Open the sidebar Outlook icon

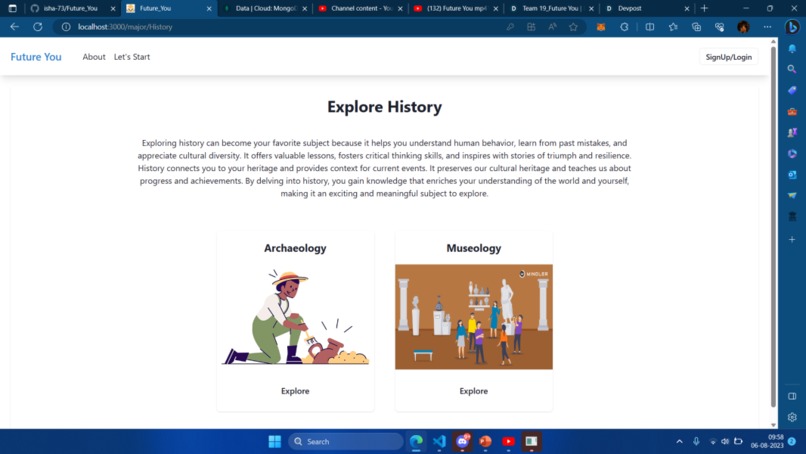coord(792,175)
